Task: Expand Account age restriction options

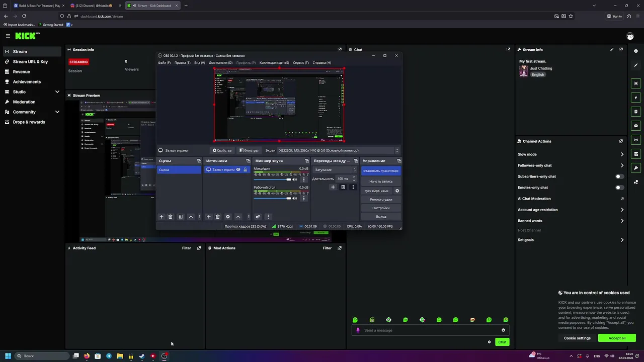Action: coord(622,210)
